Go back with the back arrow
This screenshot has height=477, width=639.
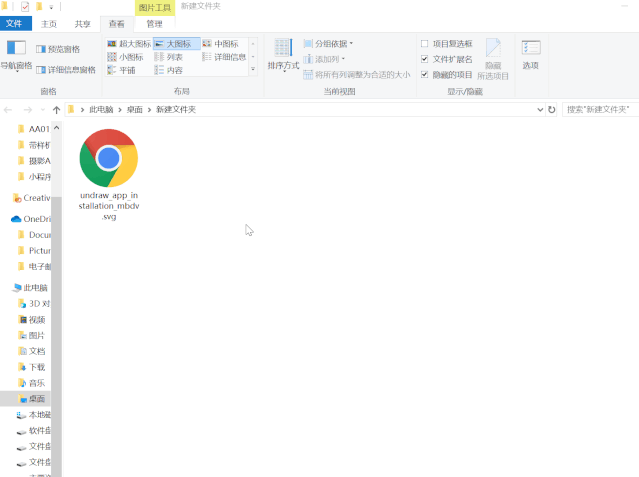coord(8,110)
